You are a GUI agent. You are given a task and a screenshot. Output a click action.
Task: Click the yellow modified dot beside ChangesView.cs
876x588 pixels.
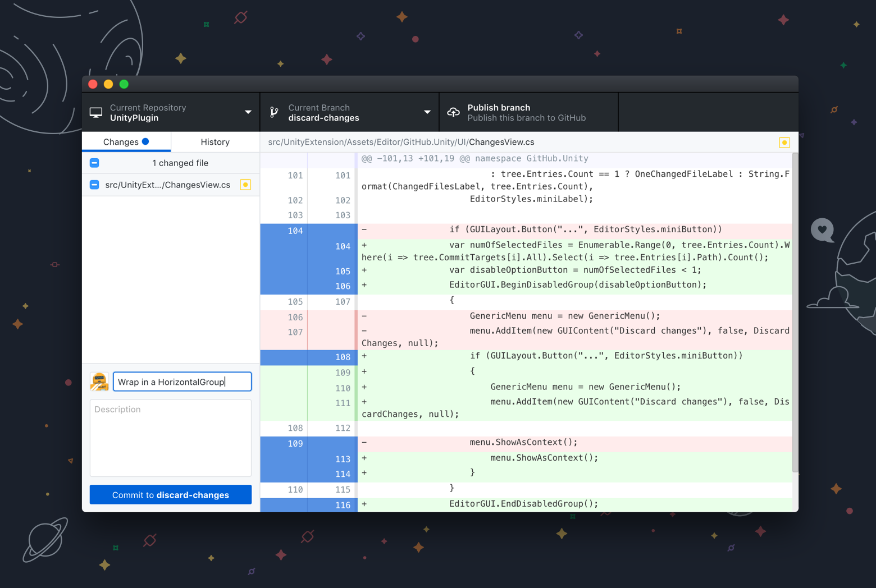click(x=245, y=185)
